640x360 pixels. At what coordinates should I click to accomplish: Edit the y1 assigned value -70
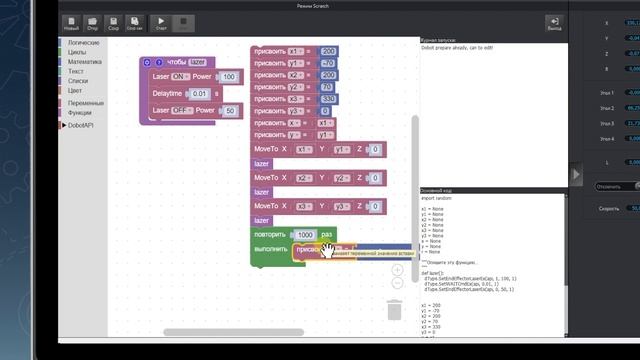coord(329,63)
